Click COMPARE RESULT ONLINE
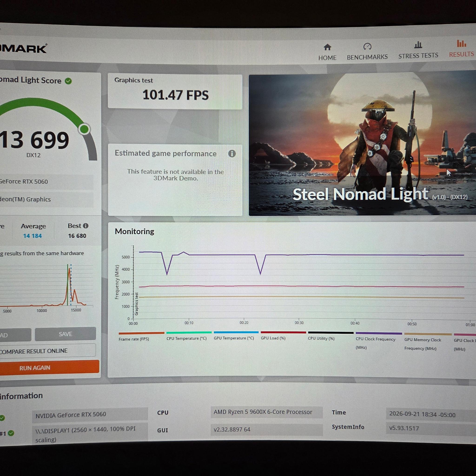This screenshot has width=476, height=476. tap(48, 350)
